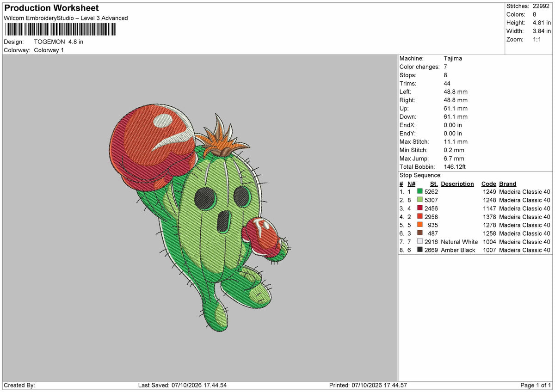The image size is (555, 392).
Task: Click the 'Stop Sequence:' label
Action: pyautogui.click(x=420, y=175)
